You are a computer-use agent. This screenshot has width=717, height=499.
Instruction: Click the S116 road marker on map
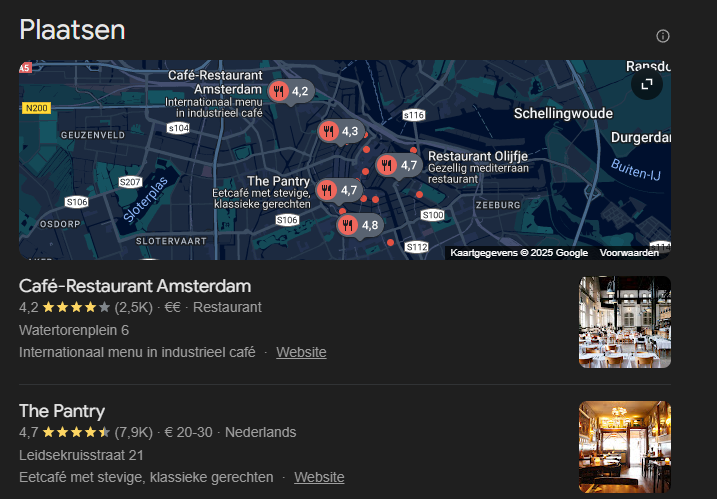point(414,115)
